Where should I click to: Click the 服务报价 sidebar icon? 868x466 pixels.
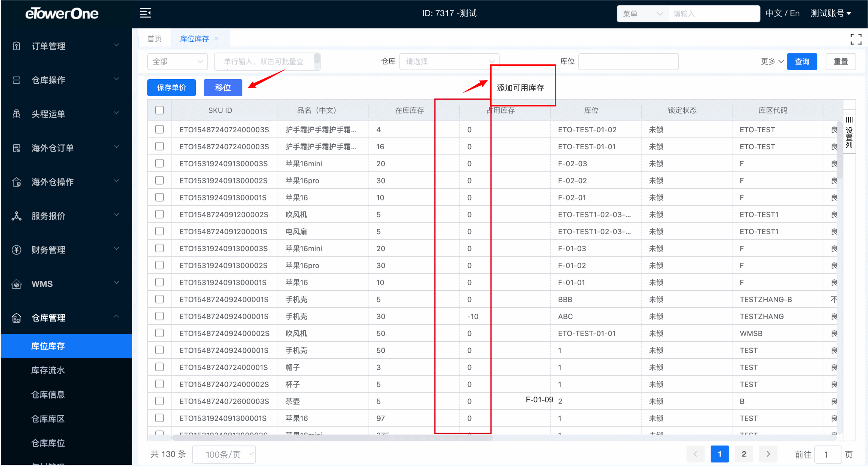[17, 216]
